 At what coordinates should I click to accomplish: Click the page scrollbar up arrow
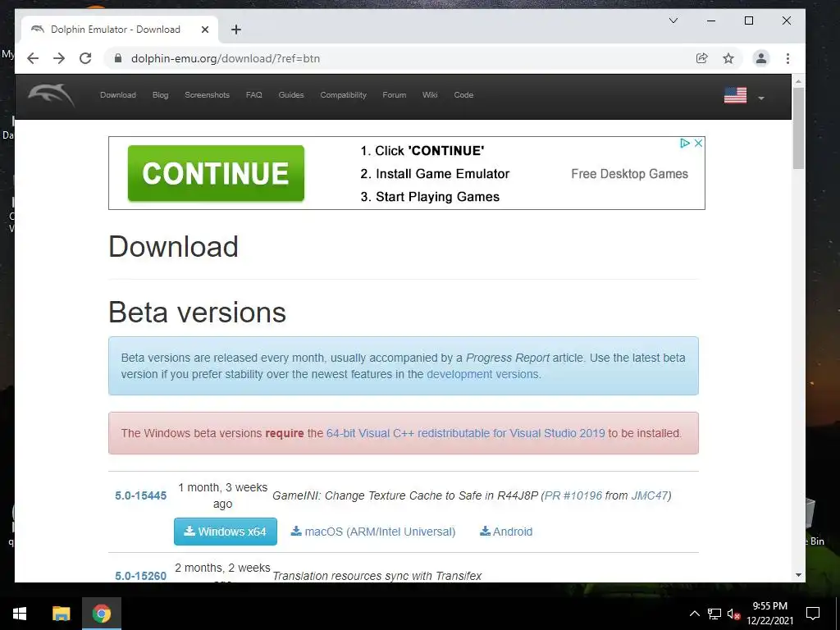[798, 81]
